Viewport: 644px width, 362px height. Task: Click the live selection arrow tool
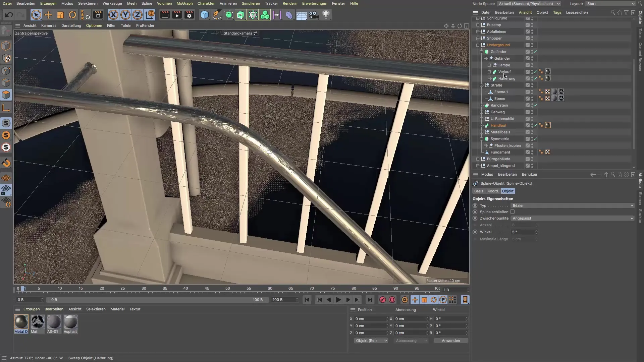coord(36,15)
